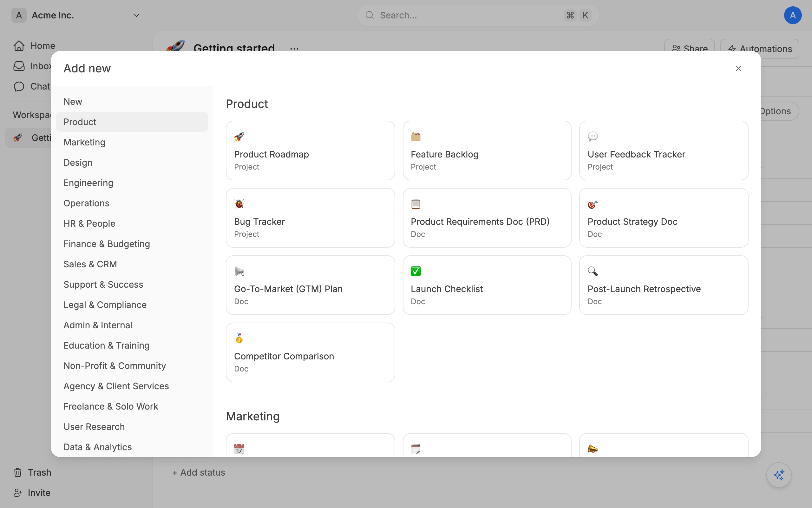Click the loudspeaker icon in Marketing section

click(x=593, y=449)
